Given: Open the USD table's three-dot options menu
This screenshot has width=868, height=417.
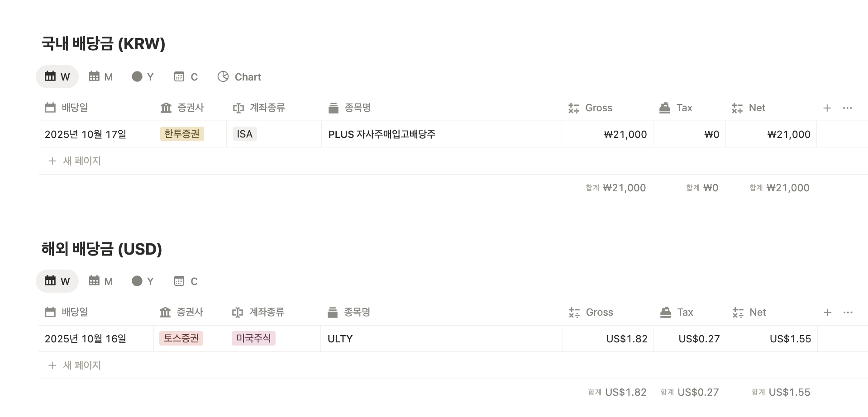Looking at the screenshot, I should (x=848, y=312).
